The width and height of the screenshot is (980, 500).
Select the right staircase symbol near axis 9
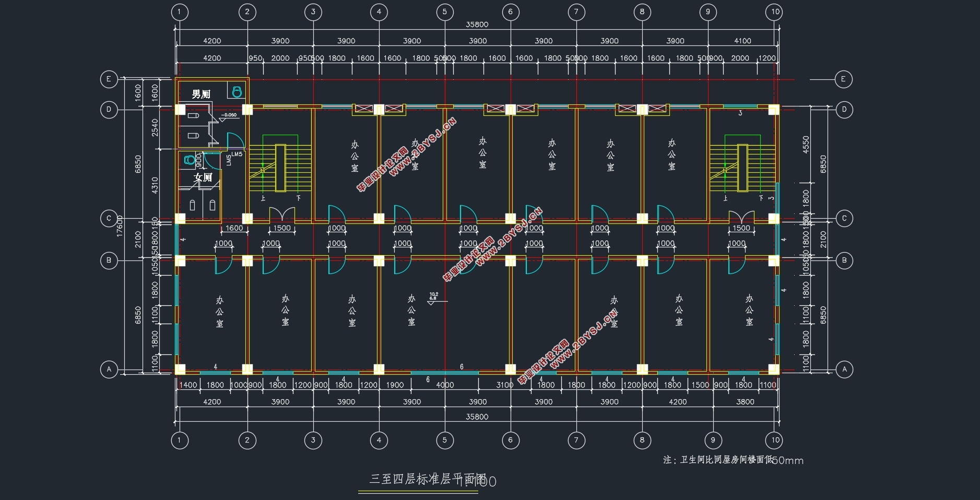coord(742,167)
